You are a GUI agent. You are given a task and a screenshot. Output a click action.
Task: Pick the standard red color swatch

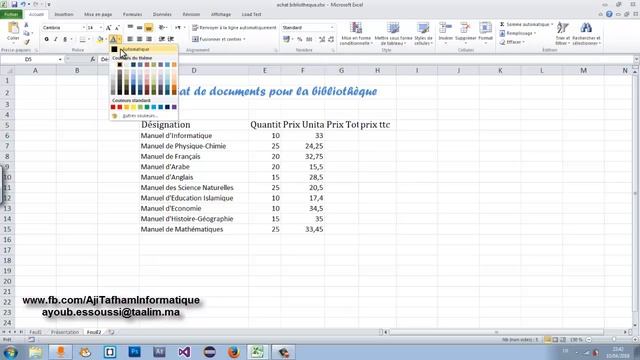pyautogui.click(x=120, y=107)
